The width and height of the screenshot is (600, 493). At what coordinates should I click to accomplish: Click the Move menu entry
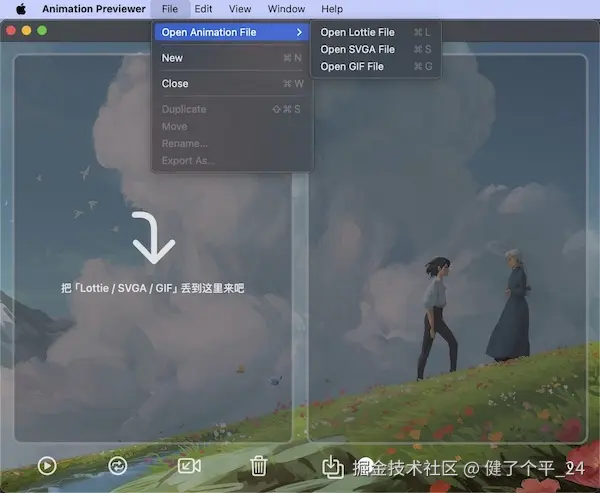coord(232,127)
